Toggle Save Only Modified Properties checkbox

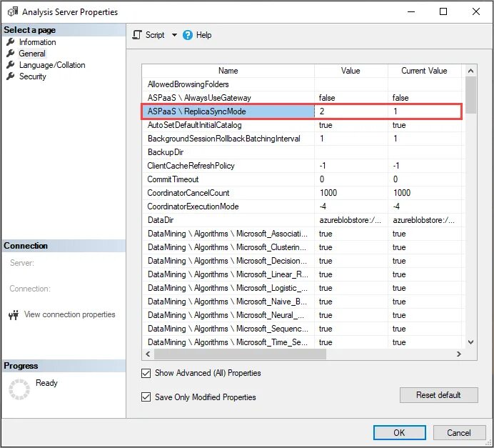pos(146,397)
